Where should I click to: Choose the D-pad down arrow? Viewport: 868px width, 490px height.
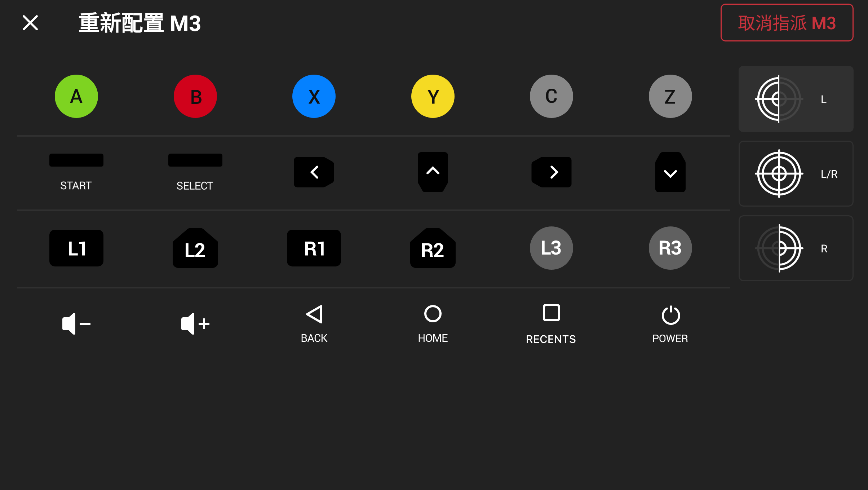coord(670,172)
